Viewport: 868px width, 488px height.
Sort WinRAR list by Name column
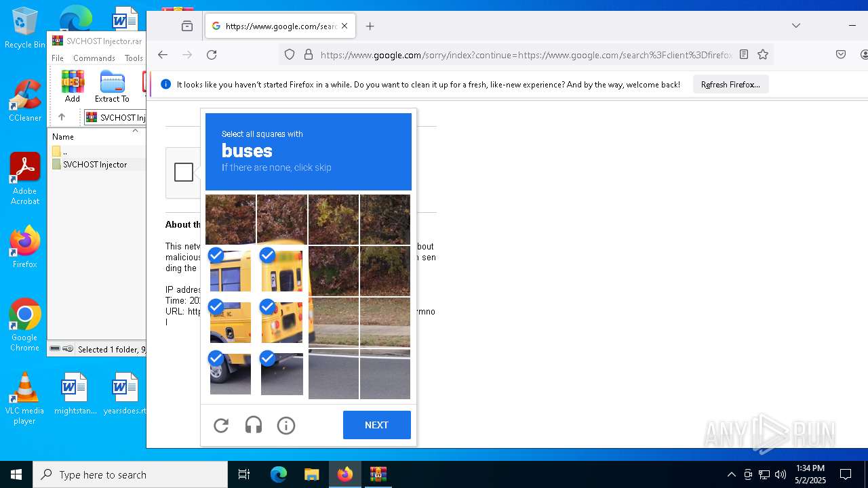pyautogui.click(x=63, y=136)
